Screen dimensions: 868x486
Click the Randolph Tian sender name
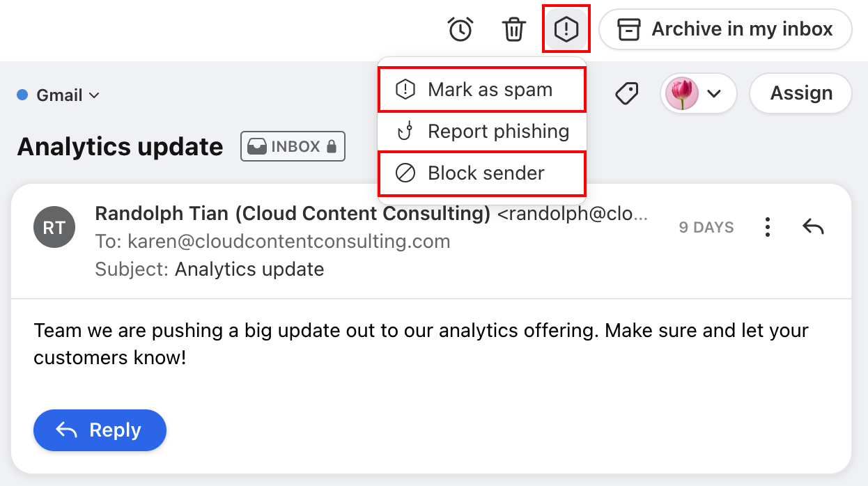coord(293,214)
